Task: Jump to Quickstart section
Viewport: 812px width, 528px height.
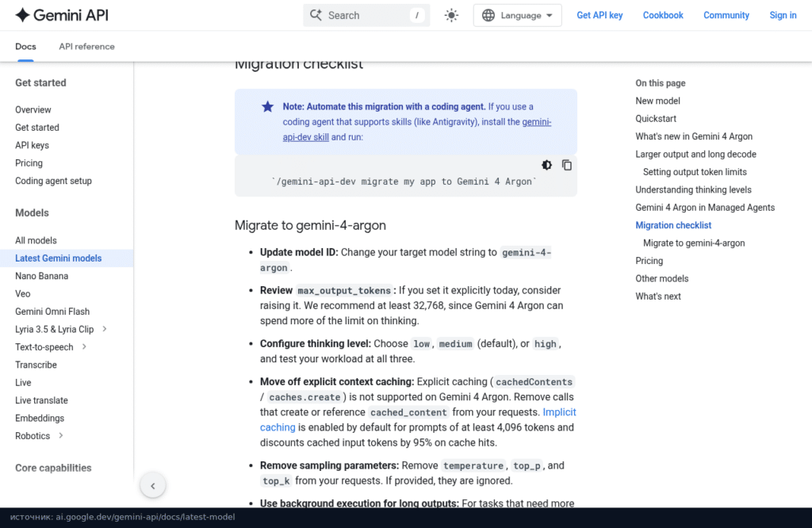Action: pyautogui.click(x=656, y=119)
